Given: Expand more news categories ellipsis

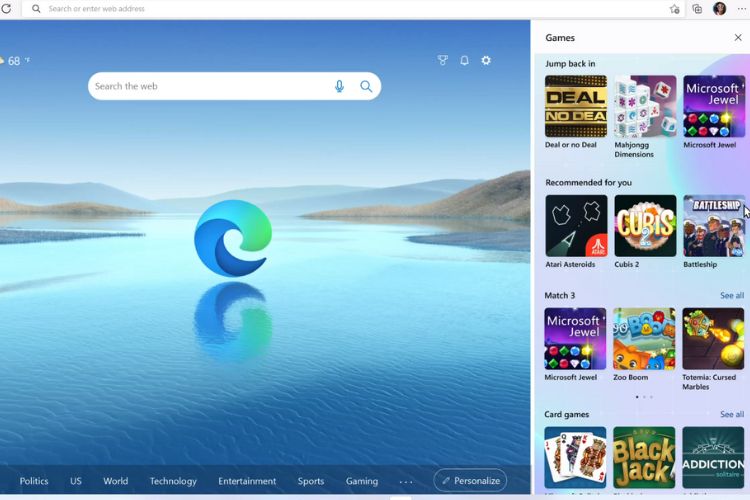Looking at the screenshot, I should 406,482.
